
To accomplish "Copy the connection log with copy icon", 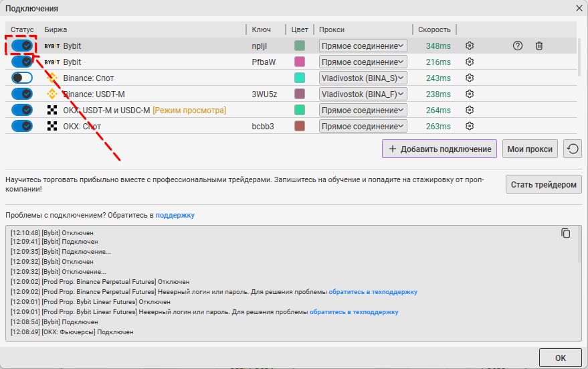I will (566, 233).
